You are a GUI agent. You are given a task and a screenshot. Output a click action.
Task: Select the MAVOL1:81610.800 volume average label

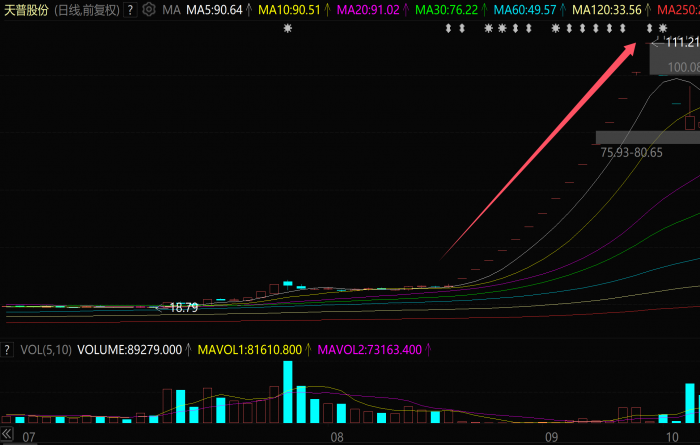250,349
